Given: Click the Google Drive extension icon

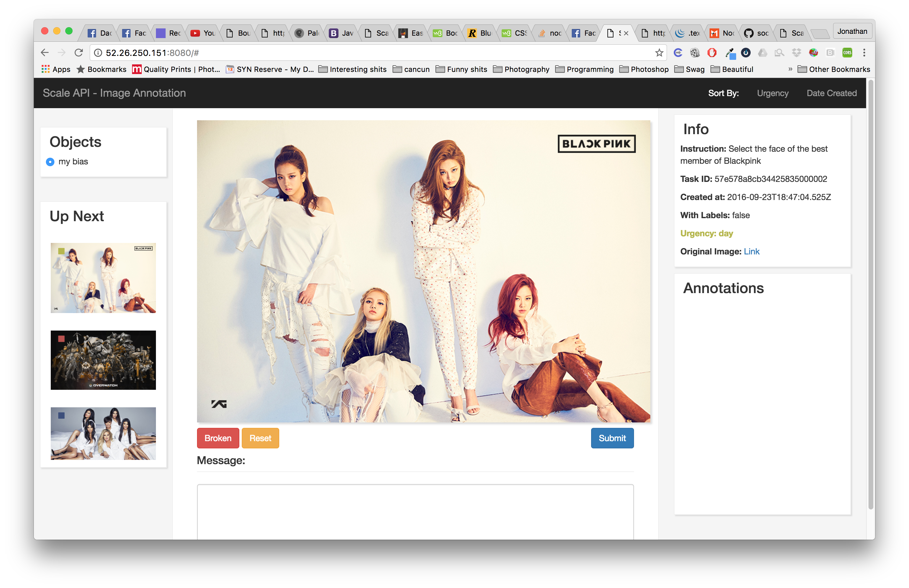Looking at the screenshot, I should click(762, 53).
